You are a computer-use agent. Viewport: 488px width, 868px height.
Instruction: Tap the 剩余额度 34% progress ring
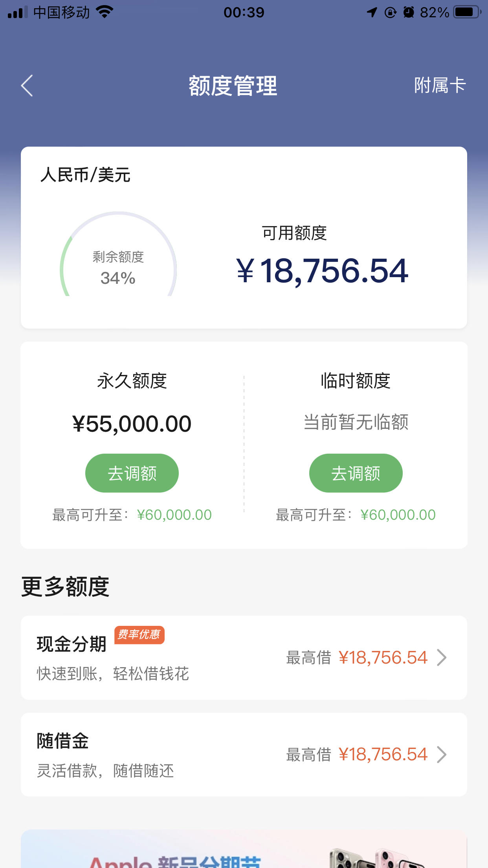(118, 254)
